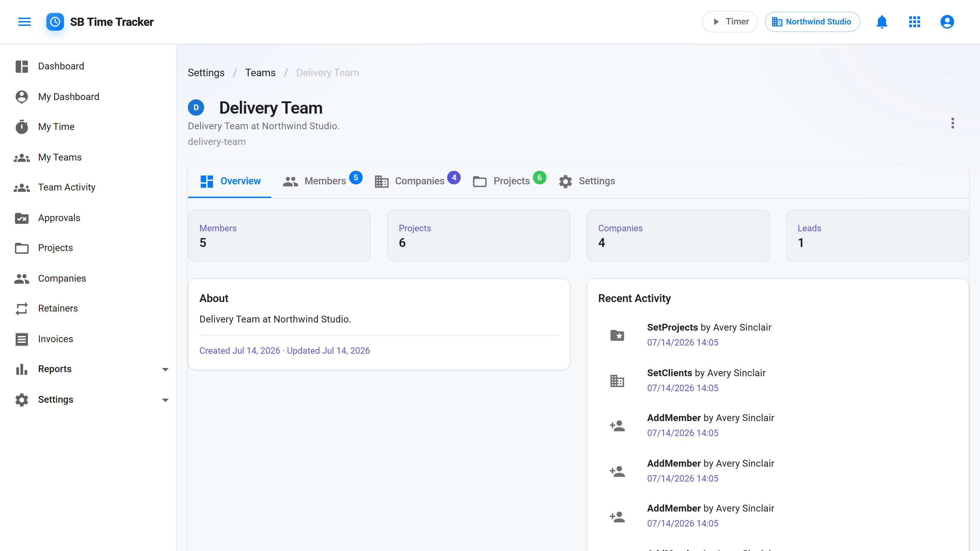Open the team more-options kebab menu

click(952, 123)
